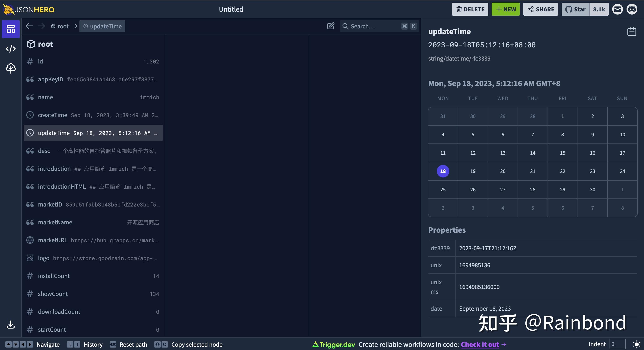
Task: Share the current JSON document
Action: pyautogui.click(x=540, y=9)
